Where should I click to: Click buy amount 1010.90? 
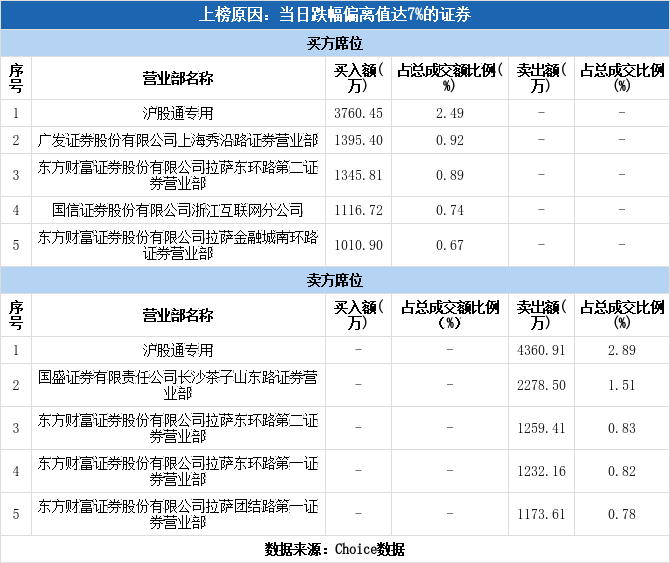pos(359,245)
